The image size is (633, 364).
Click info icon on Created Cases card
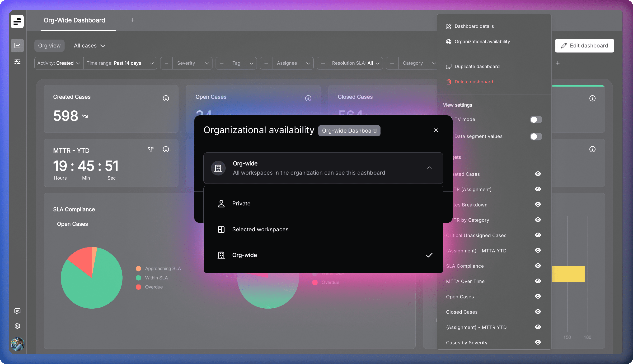[166, 98]
